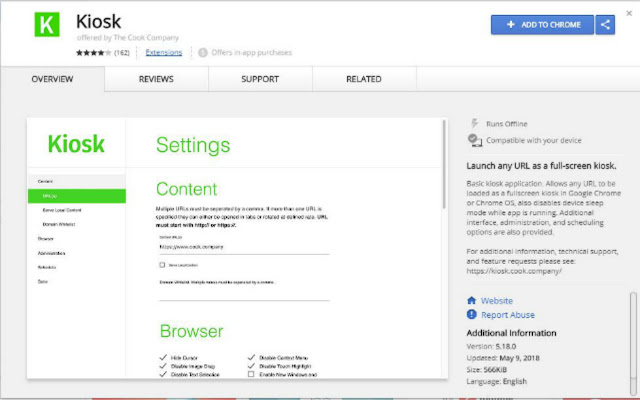The height and width of the screenshot is (400, 640).
Task: Open the Support tab
Action: (x=260, y=79)
